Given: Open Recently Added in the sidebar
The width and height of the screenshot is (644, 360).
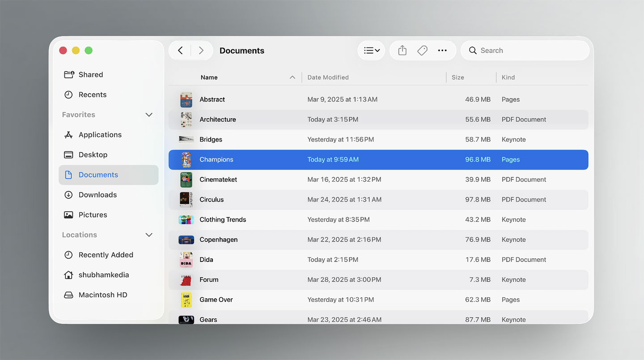Looking at the screenshot, I should click(109, 255).
